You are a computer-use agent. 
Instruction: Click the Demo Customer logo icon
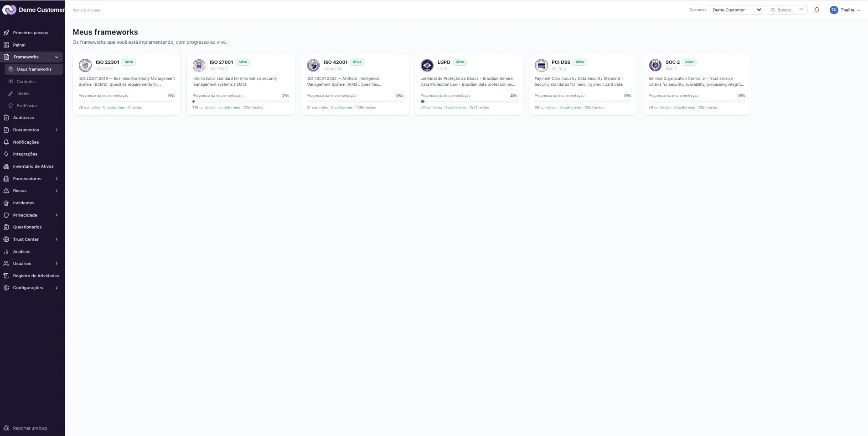click(9, 10)
